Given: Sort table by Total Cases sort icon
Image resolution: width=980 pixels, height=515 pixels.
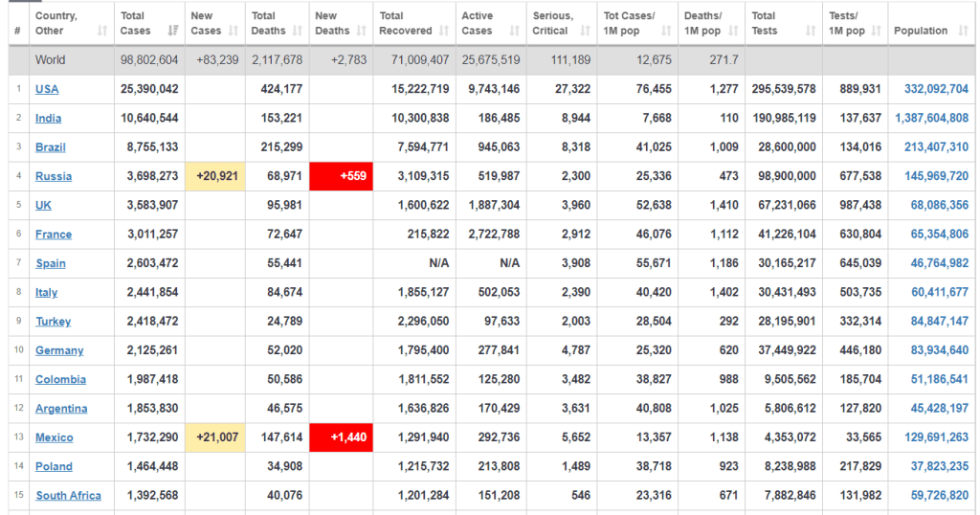Looking at the screenshot, I should (x=172, y=31).
